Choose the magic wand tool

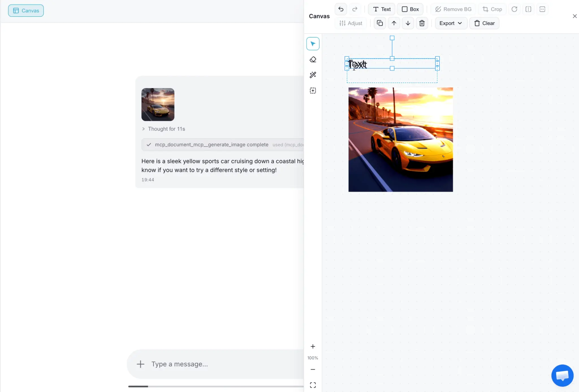[313, 75]
